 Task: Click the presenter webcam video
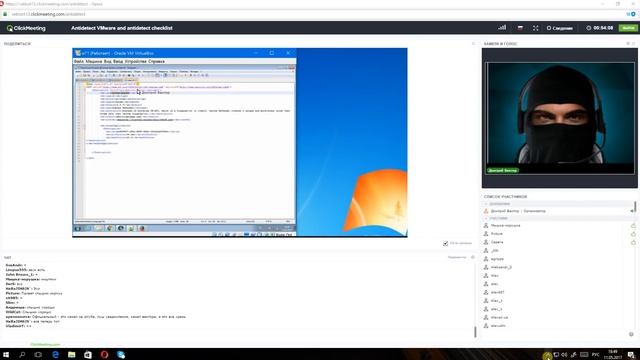pos(560,118)
